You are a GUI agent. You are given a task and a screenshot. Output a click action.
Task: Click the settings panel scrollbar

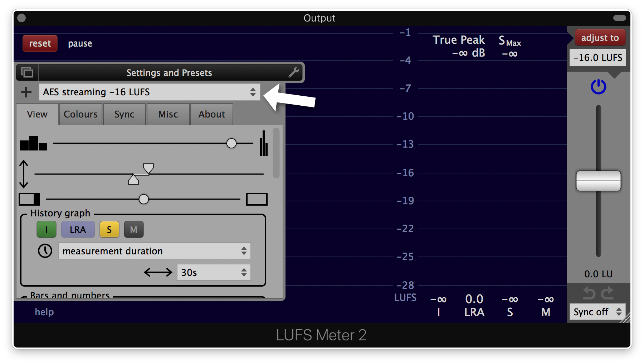click(276, 153)
